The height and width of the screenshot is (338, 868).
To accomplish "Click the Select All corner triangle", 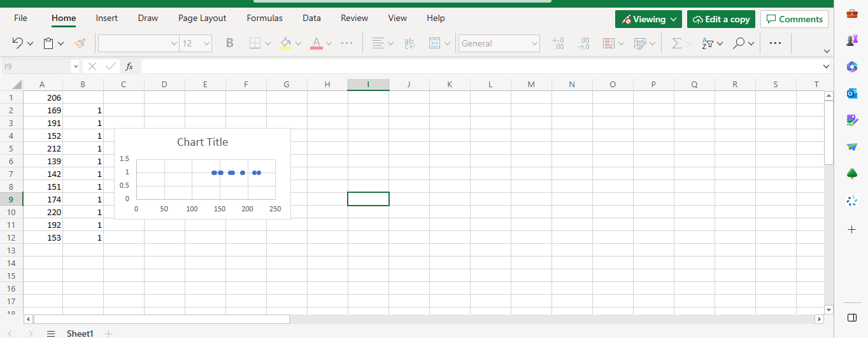I will [17, 85].
